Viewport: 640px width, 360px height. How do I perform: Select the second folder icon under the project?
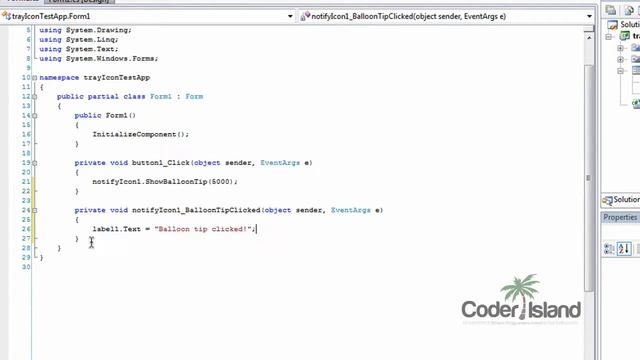click(x=636, y=59)
